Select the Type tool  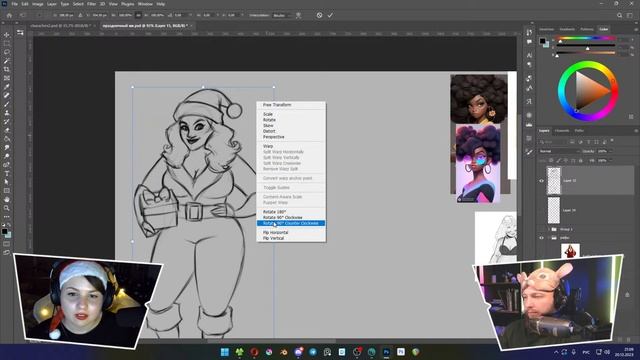tap(7, 173)
